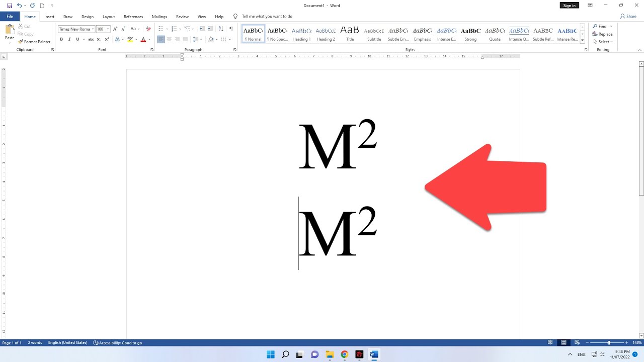Toggle Strikethrough formatting
The height and width of the screenshot is (362, 644).
tap(91, 39)
